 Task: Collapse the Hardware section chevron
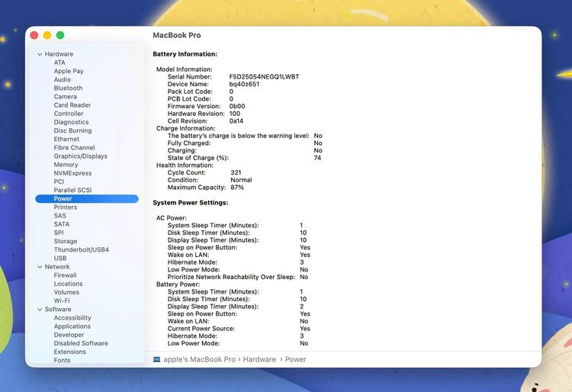(40, 54)
